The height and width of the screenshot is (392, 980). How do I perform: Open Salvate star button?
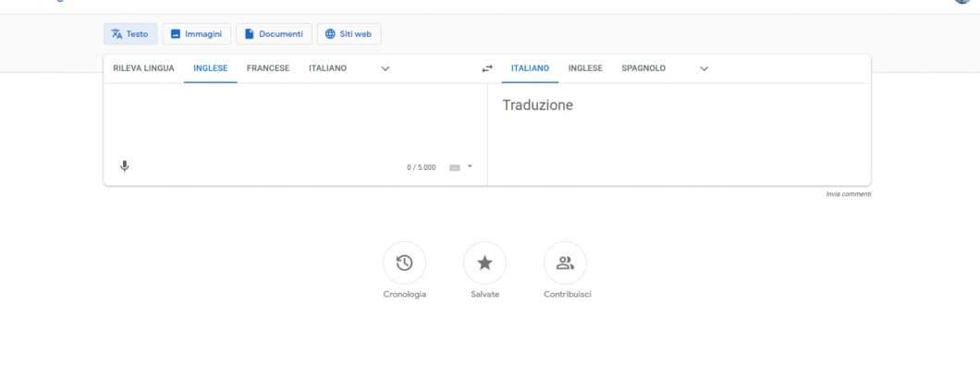(485, 263)
